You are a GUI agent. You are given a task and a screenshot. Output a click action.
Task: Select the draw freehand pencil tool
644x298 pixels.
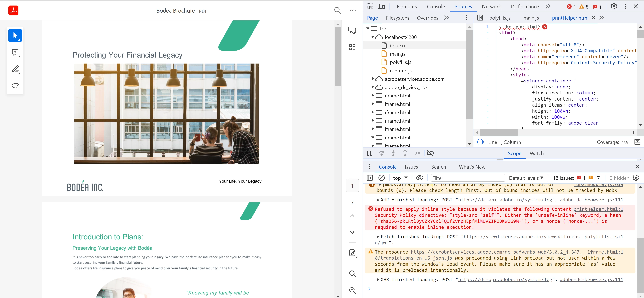pyautogui.click(x=15, y=69)
